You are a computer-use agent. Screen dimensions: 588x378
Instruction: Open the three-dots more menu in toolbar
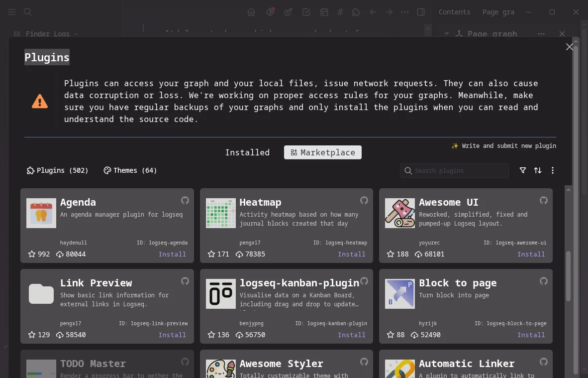405,12
